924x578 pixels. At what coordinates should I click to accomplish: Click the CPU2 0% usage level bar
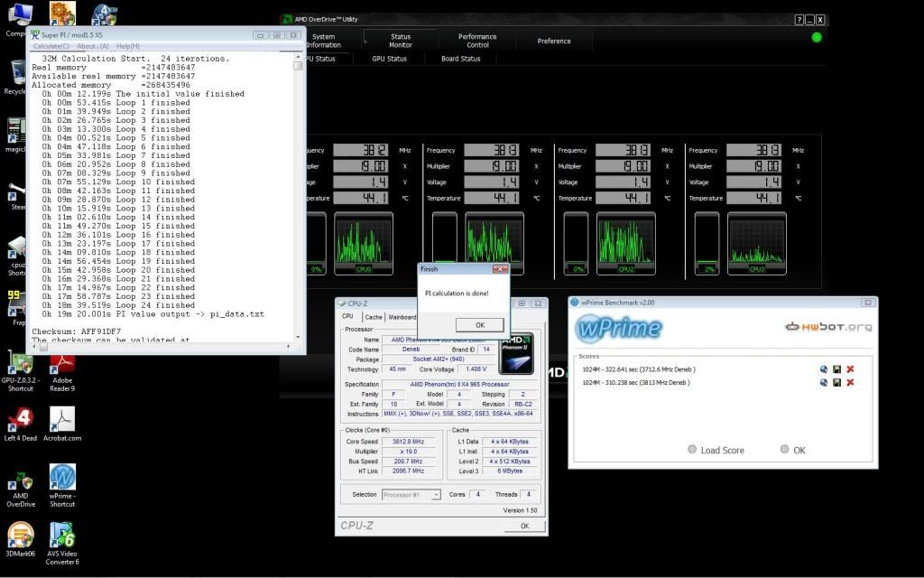click(x=576, y=243)
